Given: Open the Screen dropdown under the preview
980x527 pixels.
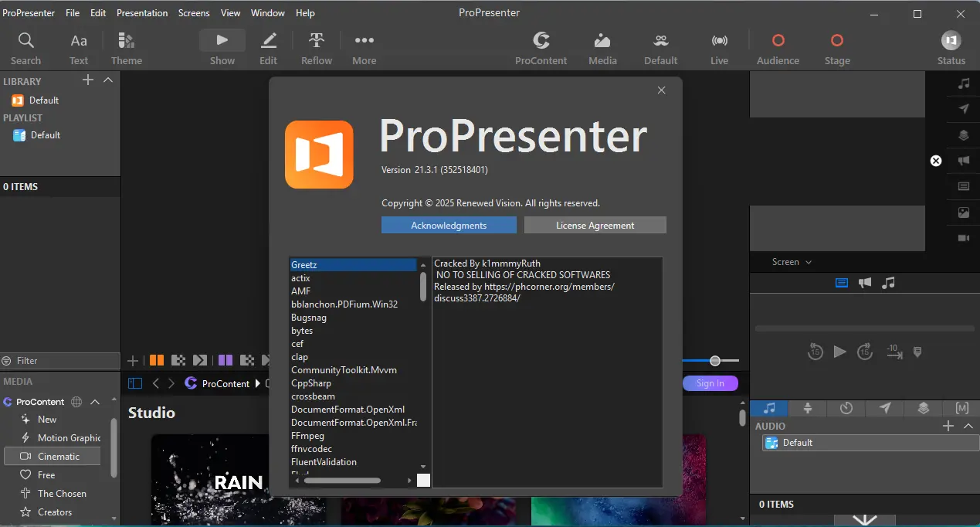Looking at the screenshot, I should (x=792, y=262).
